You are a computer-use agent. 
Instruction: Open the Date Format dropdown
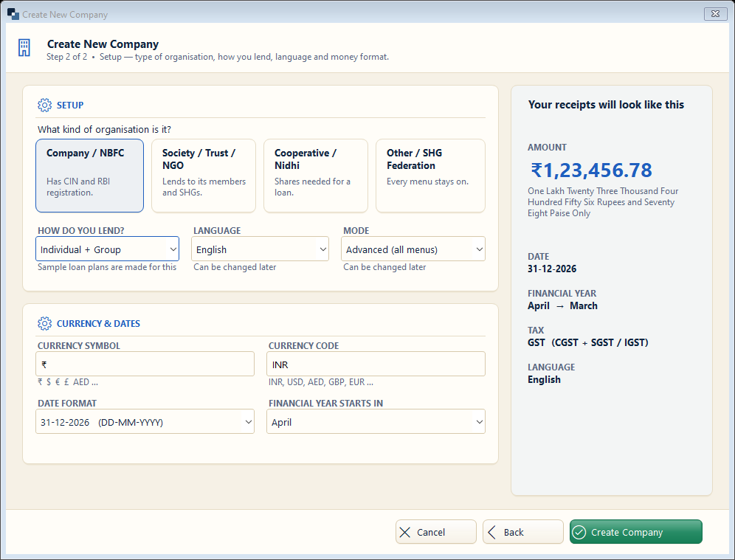[x=145, y=421]
